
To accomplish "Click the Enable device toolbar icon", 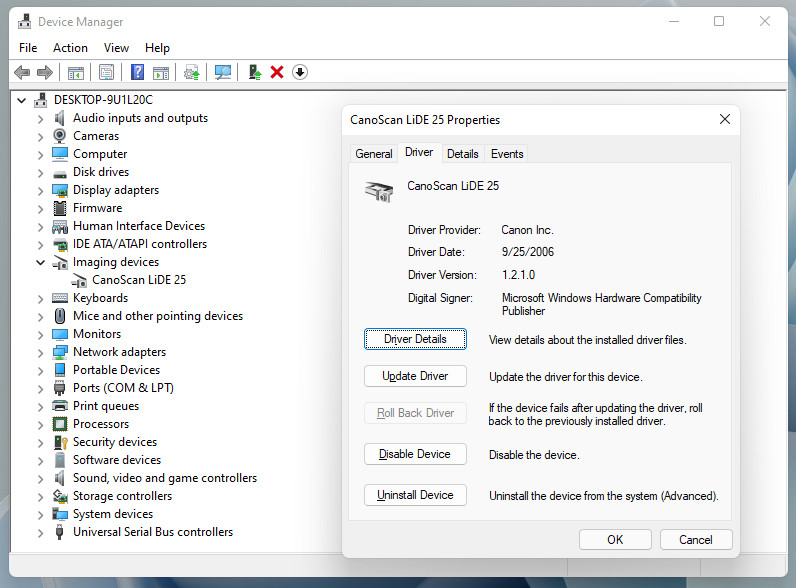I will coord(255,72).
